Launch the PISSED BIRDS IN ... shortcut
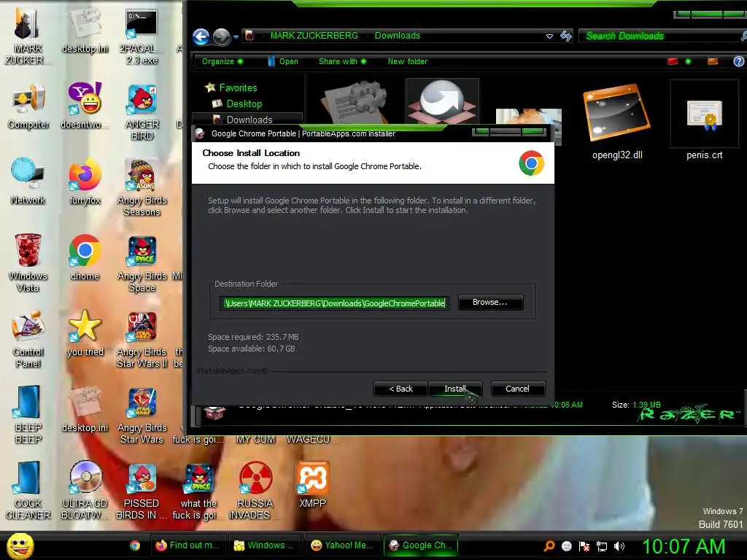747x560 pixels. (142, 491)
